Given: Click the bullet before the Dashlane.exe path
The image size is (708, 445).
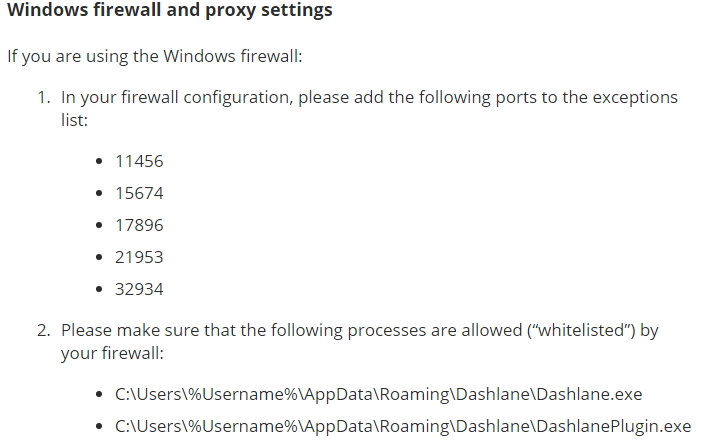Looking at the screenshot, I should point(99,394).
